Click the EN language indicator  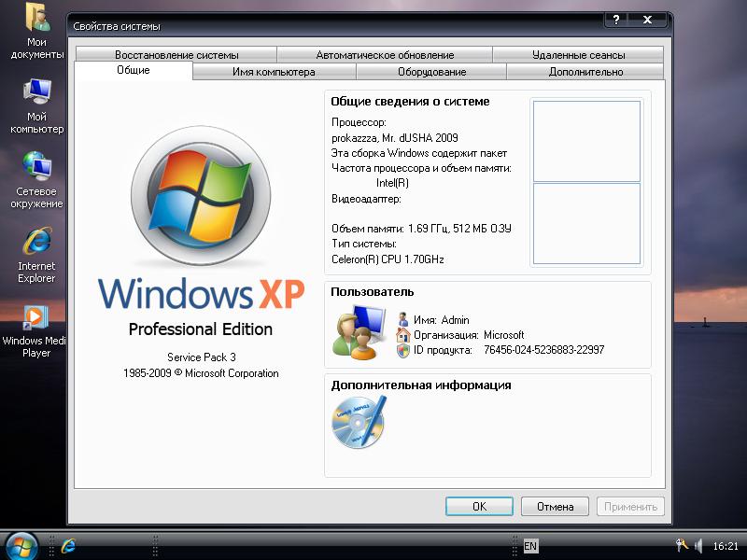tap(529, 546)
